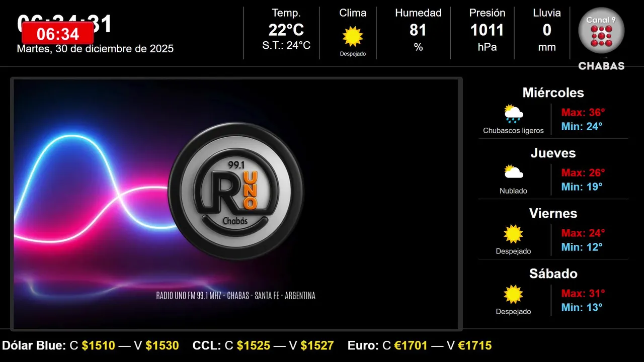The width and height of the screenshot is (644, 362).
Task: Click Sábado Max: 31° value
Action: [583, 294]
